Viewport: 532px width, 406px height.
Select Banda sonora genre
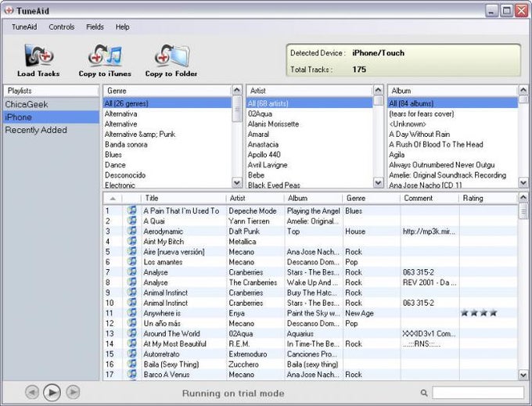(x=167, y=145)
